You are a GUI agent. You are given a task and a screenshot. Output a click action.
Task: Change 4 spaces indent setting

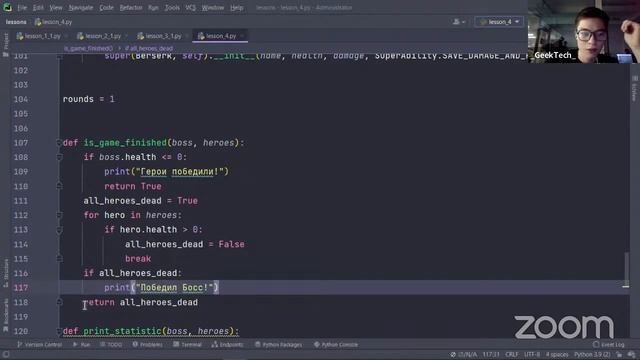[x=557, y=355]
